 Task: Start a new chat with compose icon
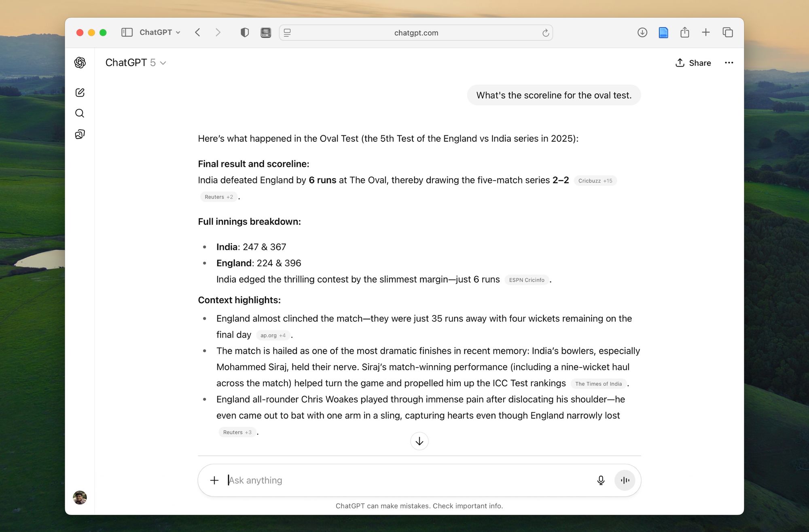[80, 93]
